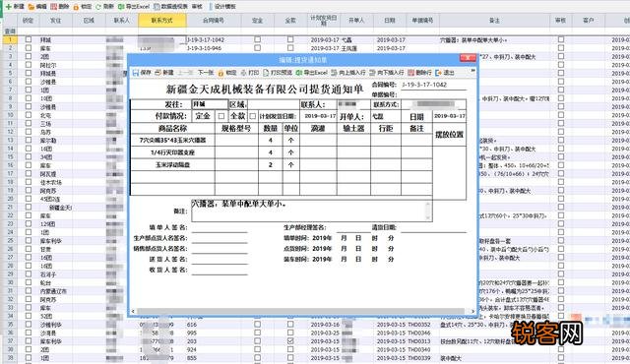The width and height of the screenshot is (630, 364).
Task: Click the 退出 exit icon in dialog
Action: [x=438, y=73]
